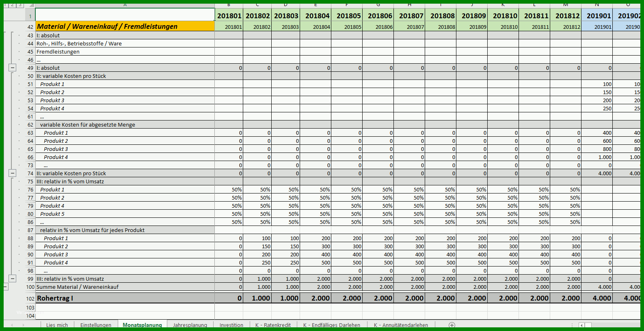Select the Summe Material / Wareneinkauf cell

(125, 287)
